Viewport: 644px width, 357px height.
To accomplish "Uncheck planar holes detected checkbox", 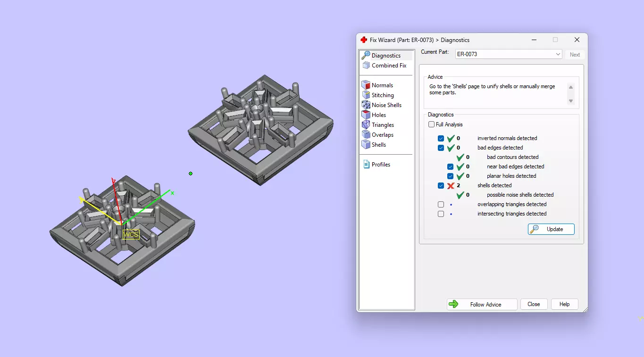I will point(450,176).
